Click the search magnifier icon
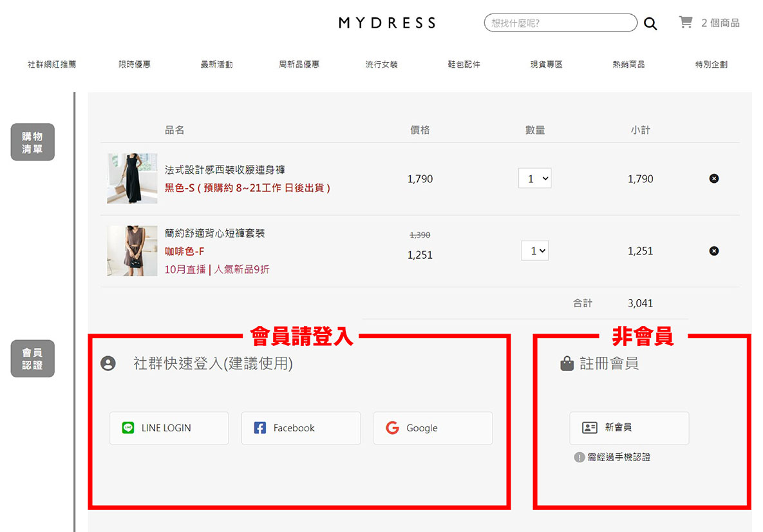This screenshot has width=763, height=532. [650, 23]
